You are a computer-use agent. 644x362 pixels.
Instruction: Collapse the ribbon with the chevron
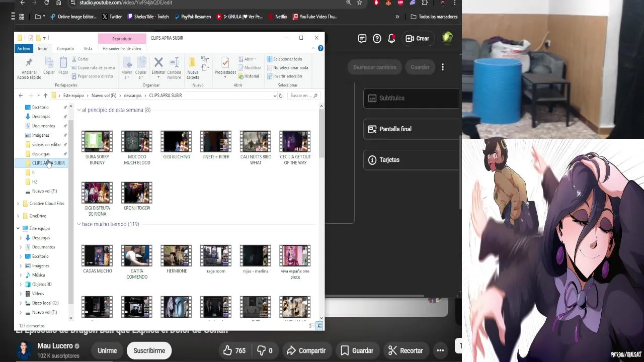click(x=313, y=48)
